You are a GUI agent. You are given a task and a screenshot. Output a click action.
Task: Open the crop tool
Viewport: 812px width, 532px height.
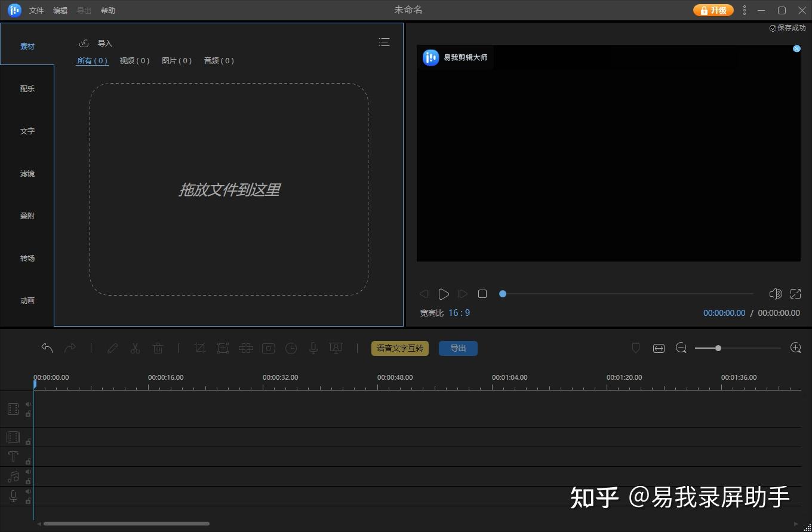pos(200,348)
